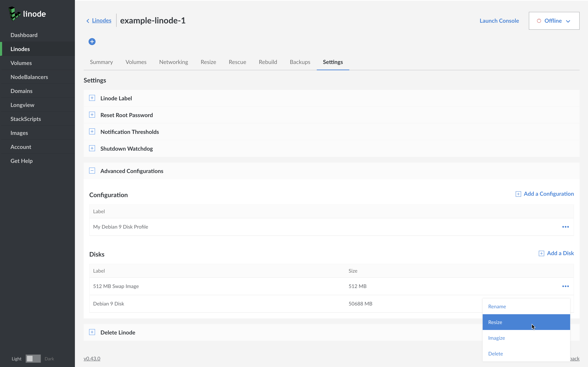Toggle the Light/Dark theme switch
The height and width of the screenshot is (367, 588).
point(33,358)
